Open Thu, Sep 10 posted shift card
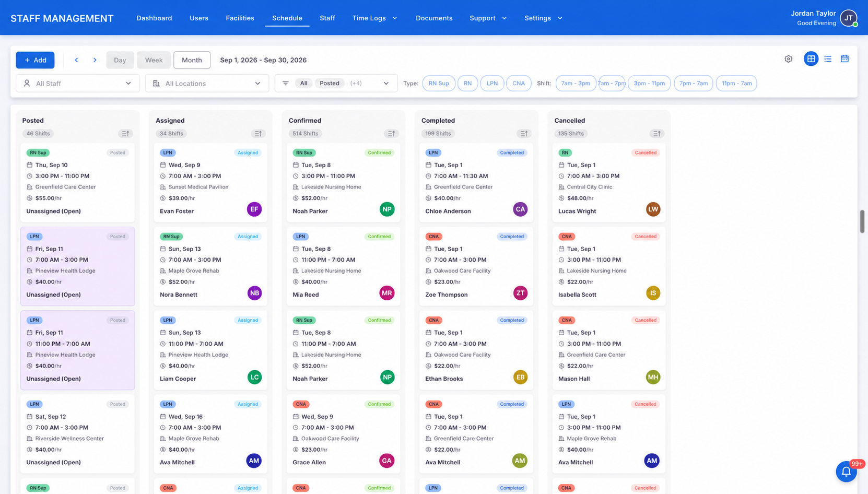868x494 pixels. pyautogui.click(x=77, y=183)
